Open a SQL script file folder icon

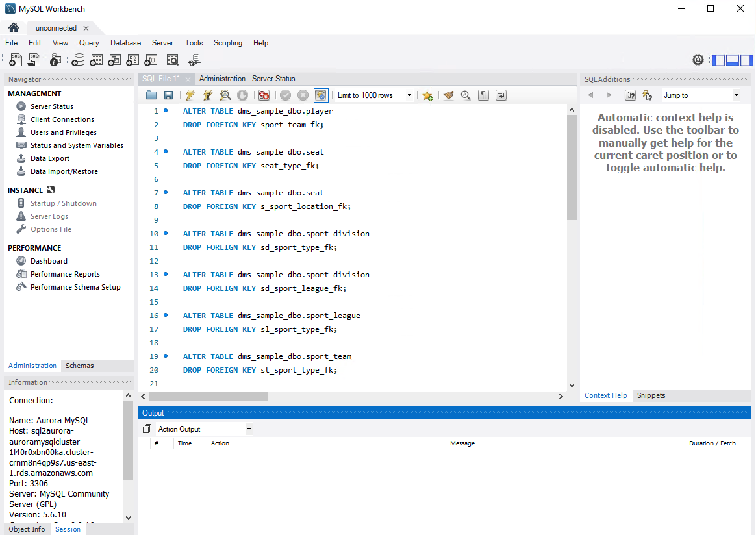[151, 95]
